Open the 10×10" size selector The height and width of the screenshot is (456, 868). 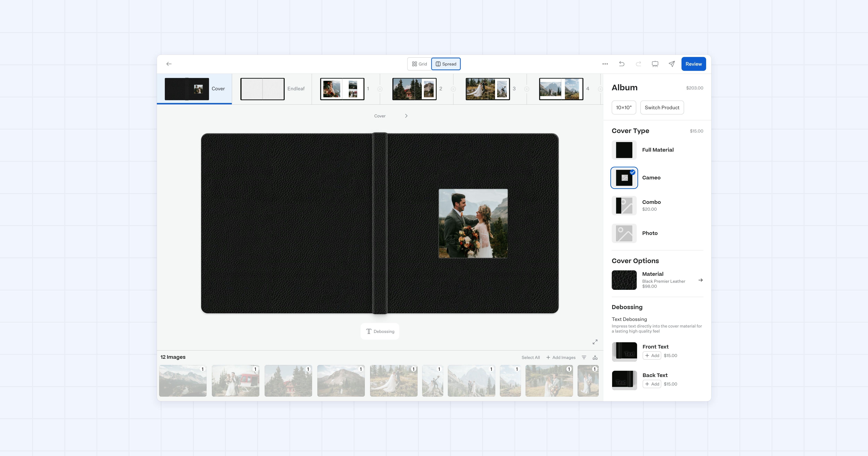tap(624, 108)
